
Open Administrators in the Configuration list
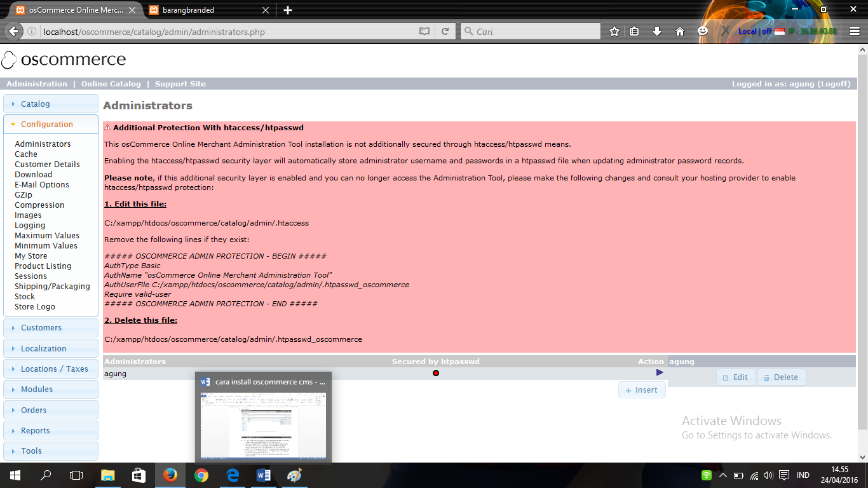[x=43, y=144]
